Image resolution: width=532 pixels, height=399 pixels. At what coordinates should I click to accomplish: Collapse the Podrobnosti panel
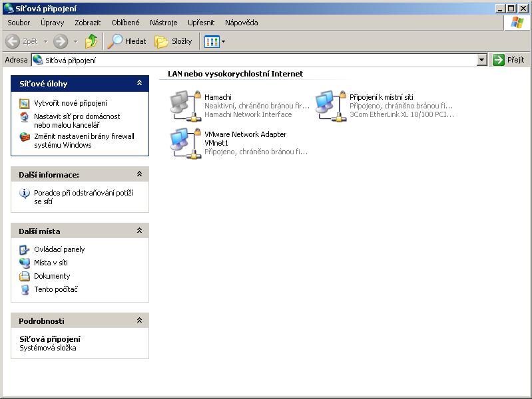[139, 321]
